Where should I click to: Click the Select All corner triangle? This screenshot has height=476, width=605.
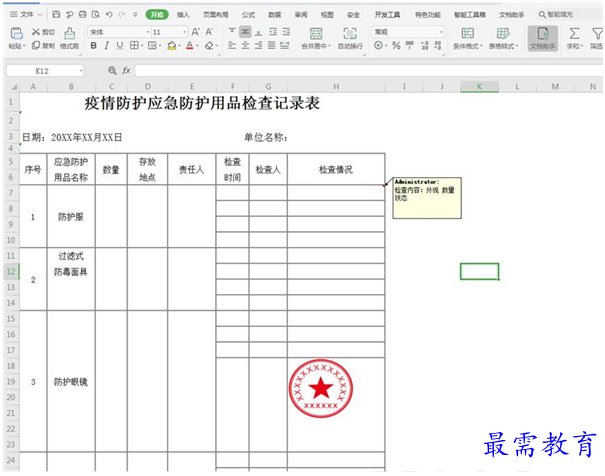13,87
